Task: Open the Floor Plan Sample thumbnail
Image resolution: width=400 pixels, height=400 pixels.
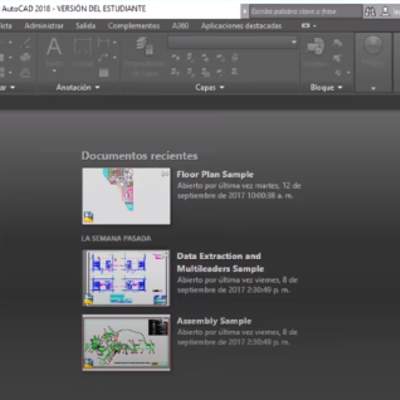Action: (126, 196)
